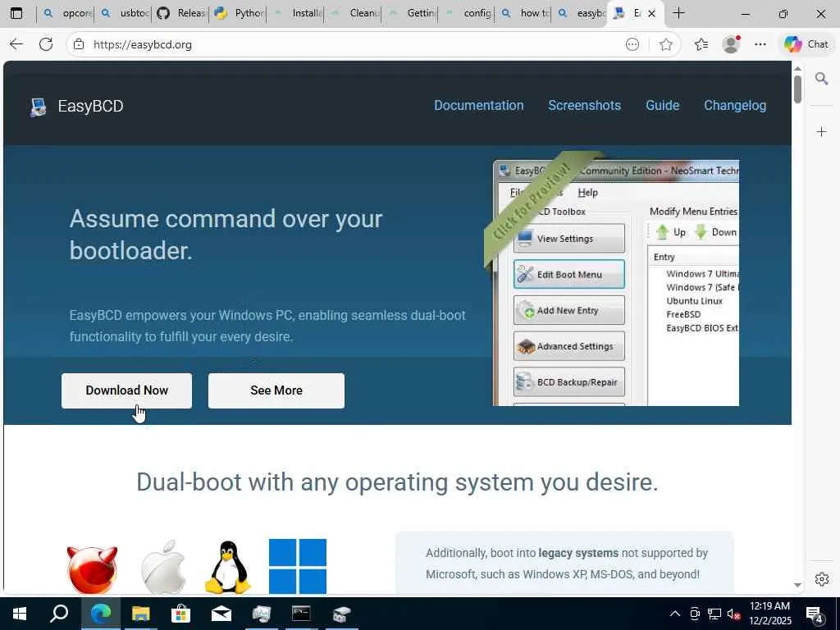Click the EasyBCD site logo icon
Viewport: 840px width, 630px height.
38,106
